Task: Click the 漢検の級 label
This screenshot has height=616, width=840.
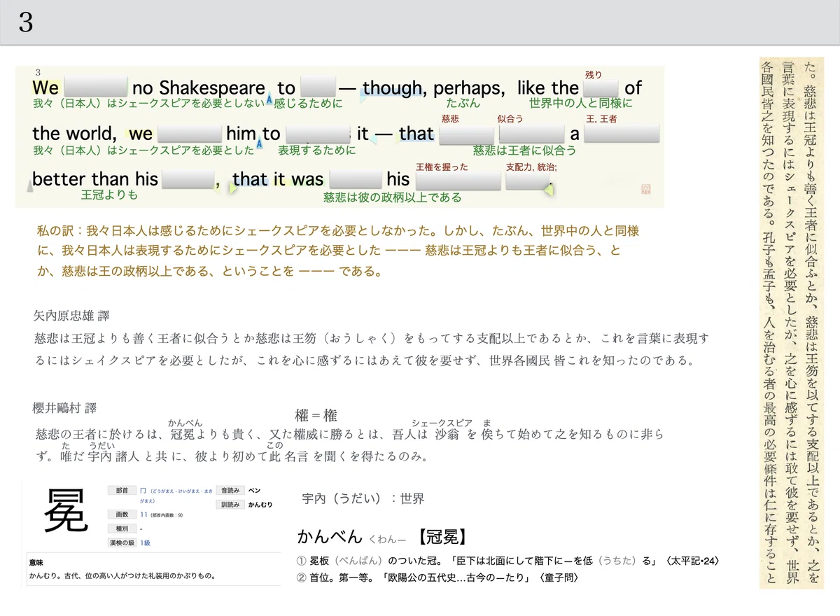Action: tap(121, 542)
